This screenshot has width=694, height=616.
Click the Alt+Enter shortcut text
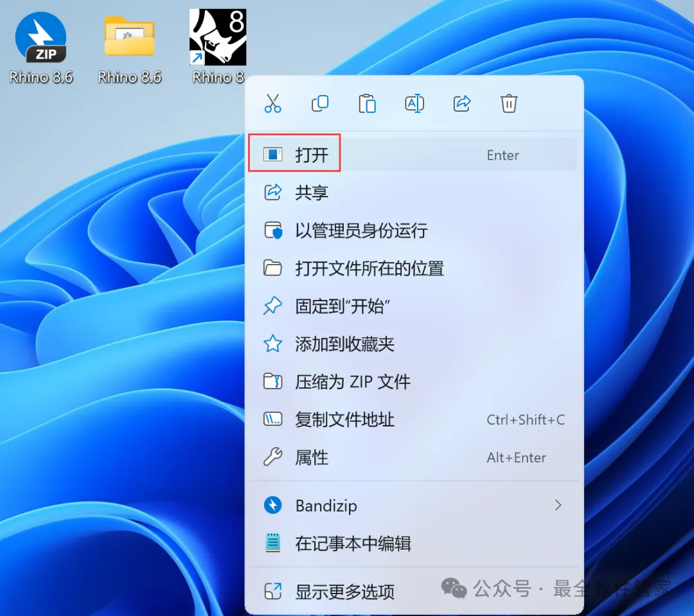click(517, 457)
